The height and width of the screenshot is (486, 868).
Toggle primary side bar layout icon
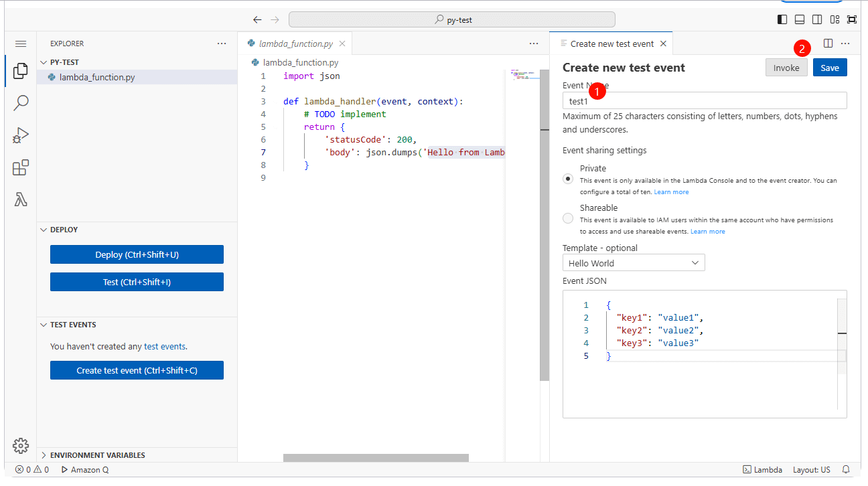(782, 19)
